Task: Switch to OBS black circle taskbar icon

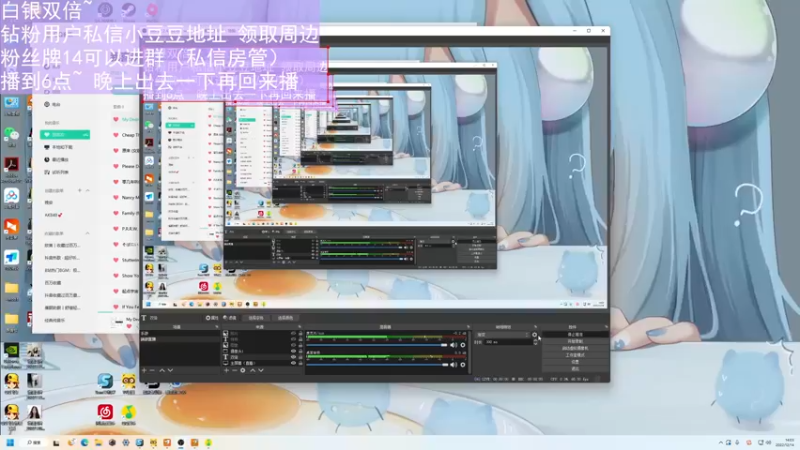Action: point(181,442)
